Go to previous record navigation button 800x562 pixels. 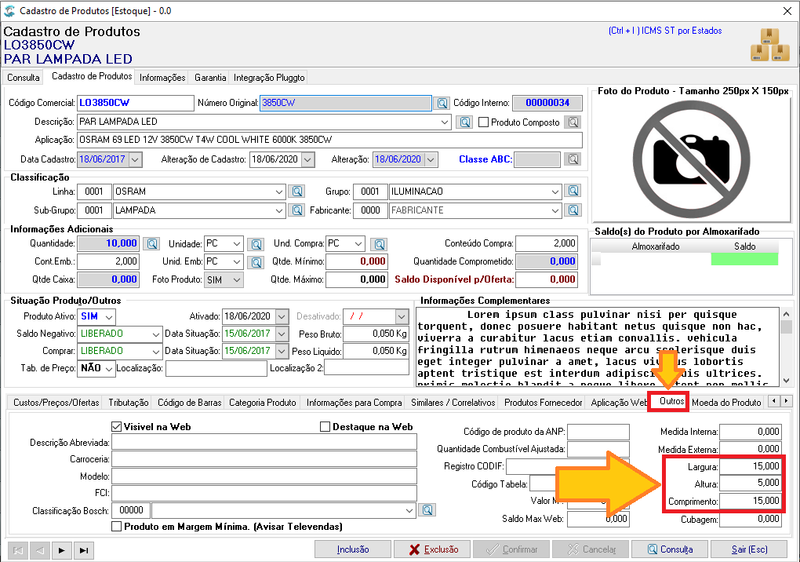pyautogui.click(x=40, y=550)
